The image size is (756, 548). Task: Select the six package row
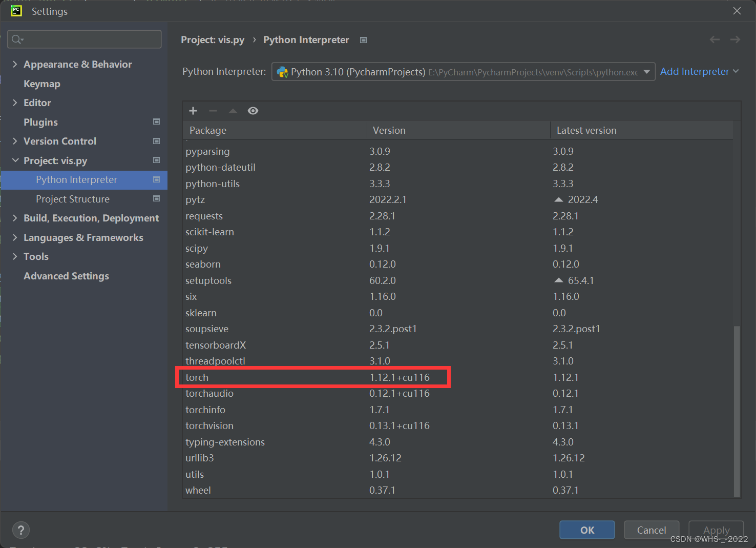click(458, 296)
